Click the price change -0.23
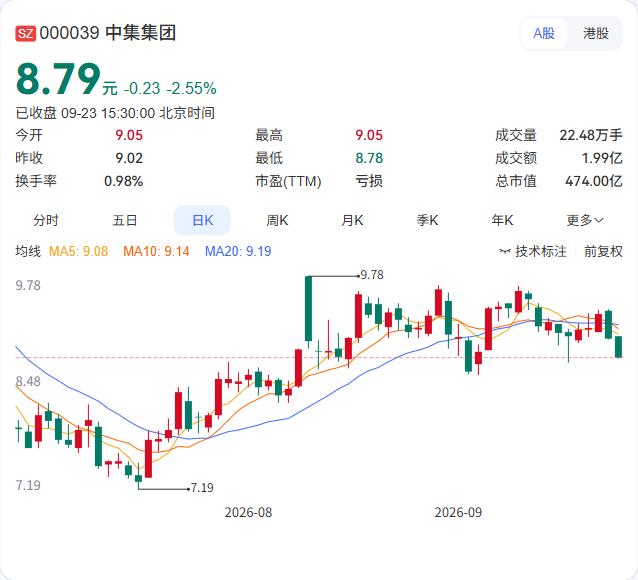The height and width of the screenshot is (580, 638). point(142,88)
